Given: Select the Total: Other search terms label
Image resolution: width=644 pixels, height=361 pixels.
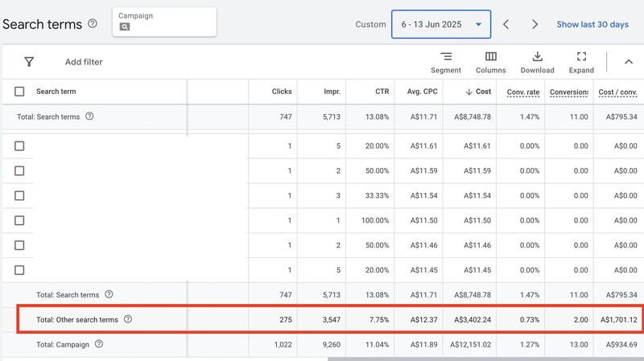Looking at the screenshot, I should [76, 319].
